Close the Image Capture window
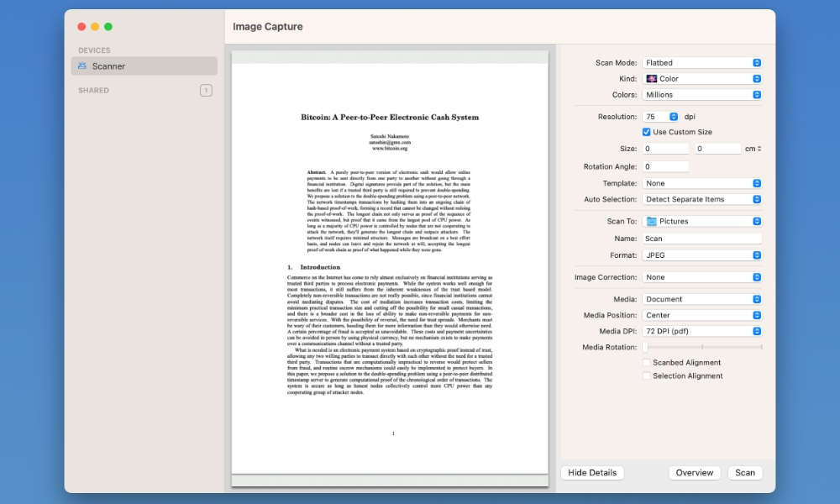Viewport: 840px width, 504px height. tap(81, 27)
